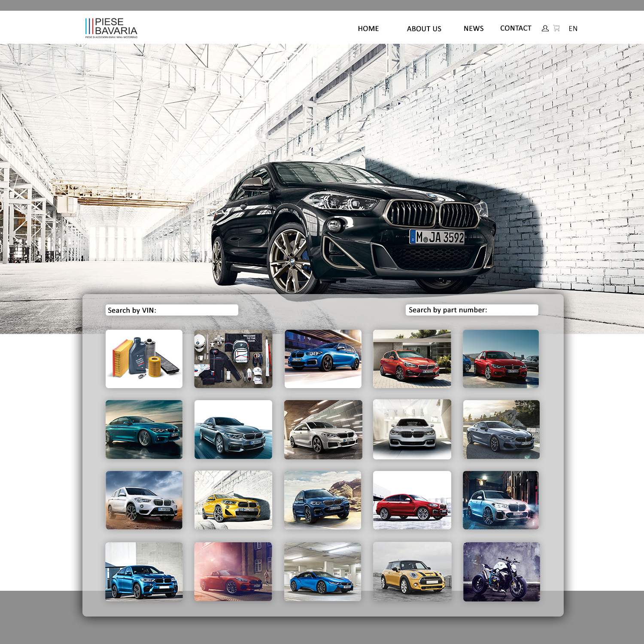Select the dark blue X3 SUV thumbnail
The image size is (644, 644).
323,500
